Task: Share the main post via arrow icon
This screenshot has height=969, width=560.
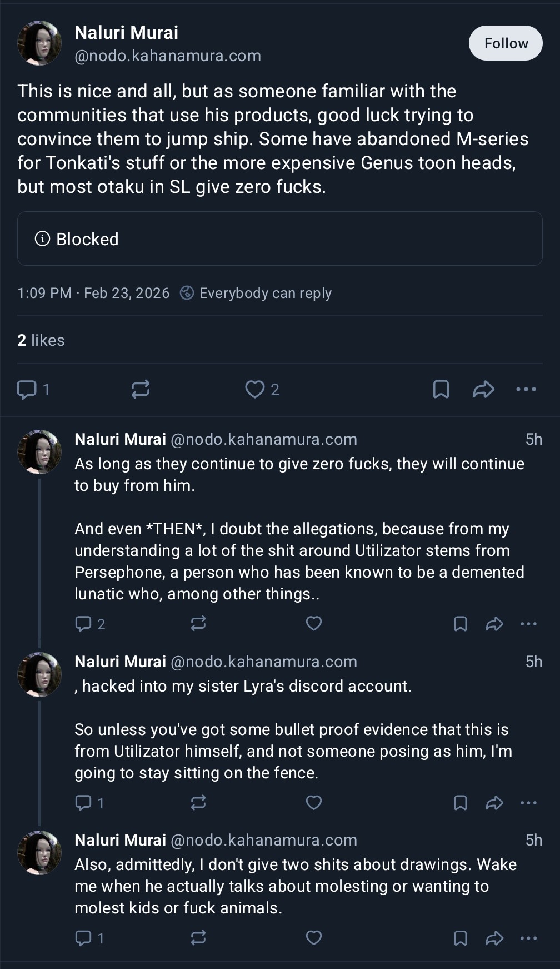Action: click(x=483, y=389)
